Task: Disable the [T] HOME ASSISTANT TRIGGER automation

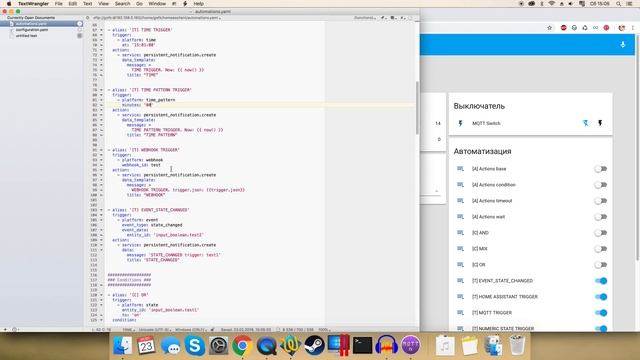Action: (600, 297)
